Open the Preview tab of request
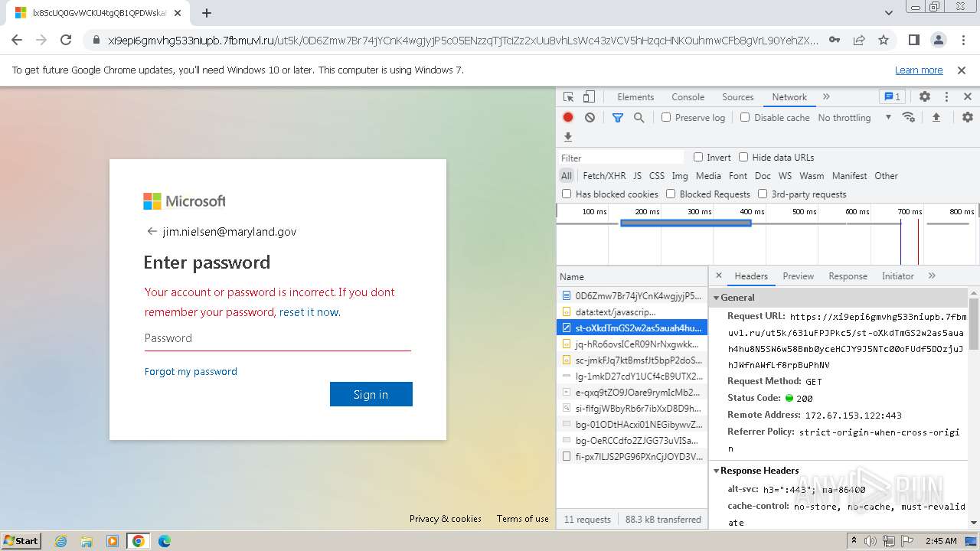This screenshot has width=980, height=551. point(798,276)
